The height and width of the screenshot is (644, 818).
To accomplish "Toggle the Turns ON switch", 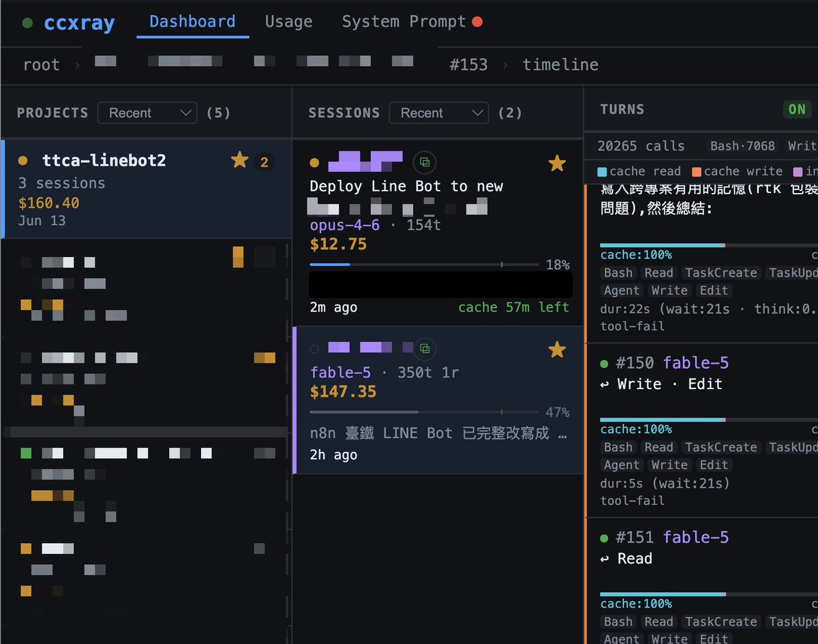I will (x=797, y=109).
